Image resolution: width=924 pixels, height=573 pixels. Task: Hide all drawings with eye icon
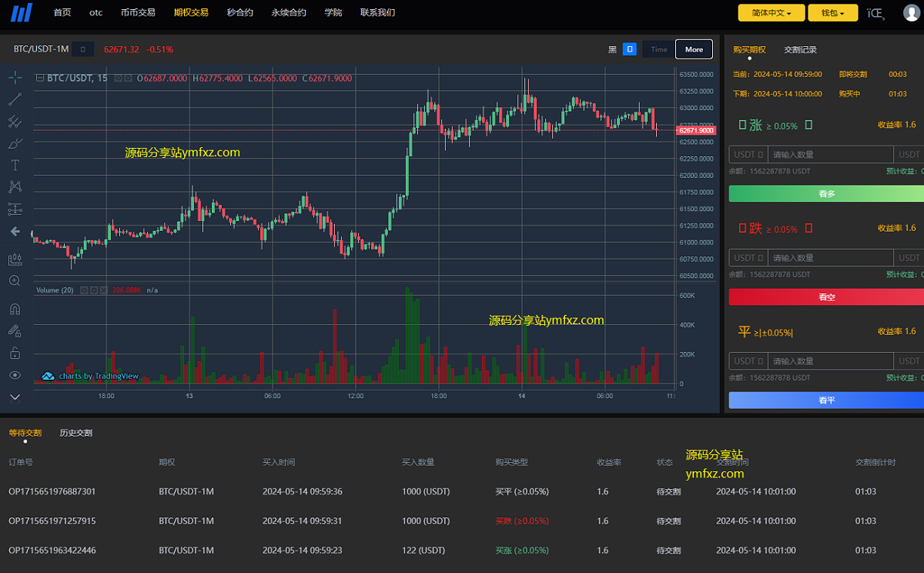[15, 375]
